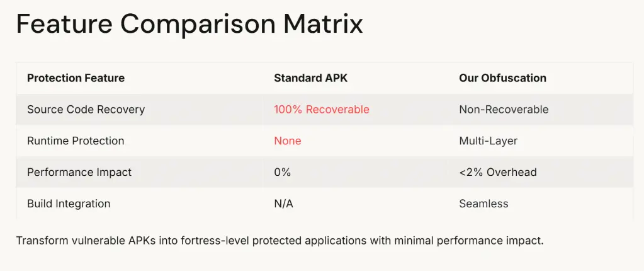
Task: Select the 'Non-Recoverable' table cell
Action: (504, 110)
